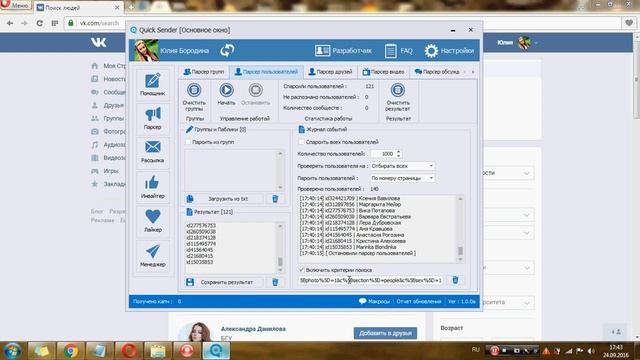This screenshot has width=640, height=360.
Task: Open the Opera Меню button
Action: coord(16,5)
